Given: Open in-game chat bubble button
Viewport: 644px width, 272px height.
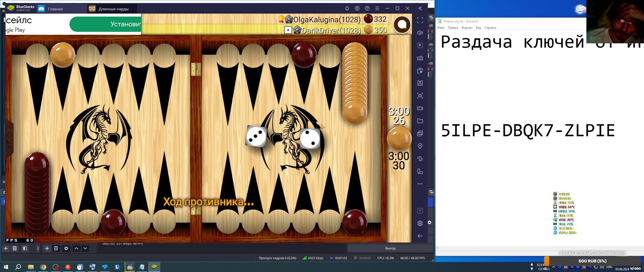Looking at the screenshot, I should click(402, 25).
